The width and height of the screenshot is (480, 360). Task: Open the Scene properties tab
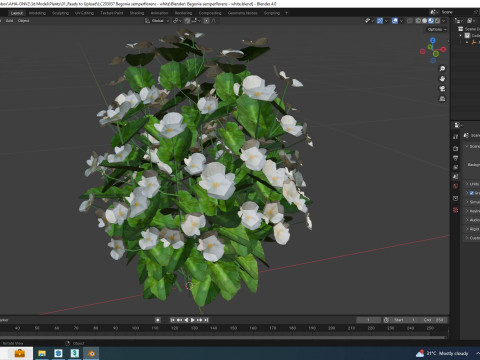pyautogui.click(x=456, y=176)
